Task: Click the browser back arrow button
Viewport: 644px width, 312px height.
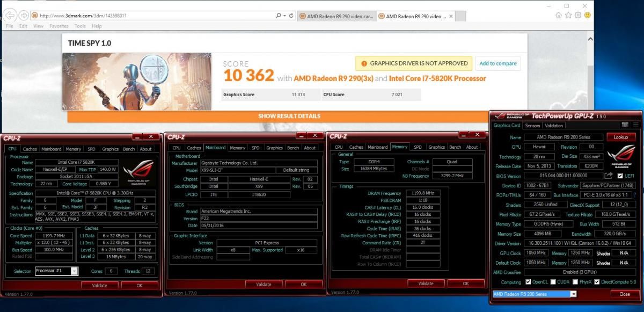Action: [x=11, y=15]
